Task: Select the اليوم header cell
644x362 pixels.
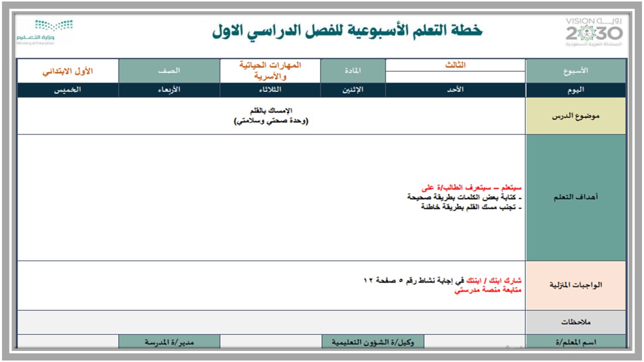Action: click(576, 90)
